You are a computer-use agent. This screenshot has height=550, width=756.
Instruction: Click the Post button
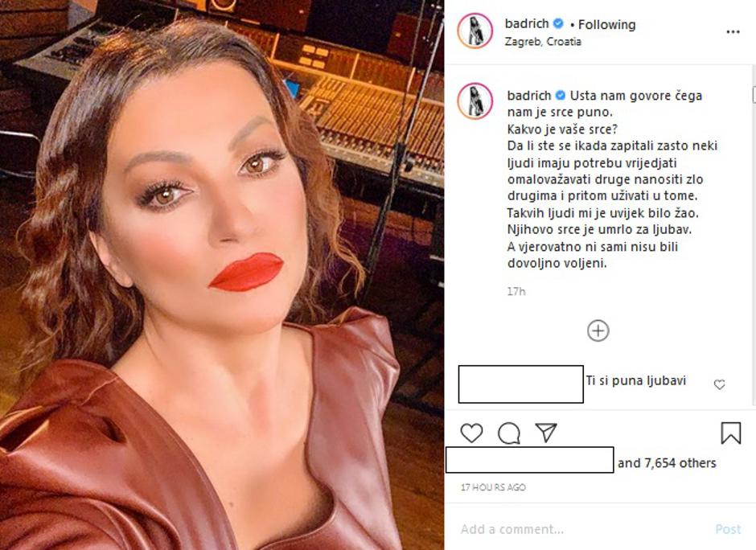(728, 529)
